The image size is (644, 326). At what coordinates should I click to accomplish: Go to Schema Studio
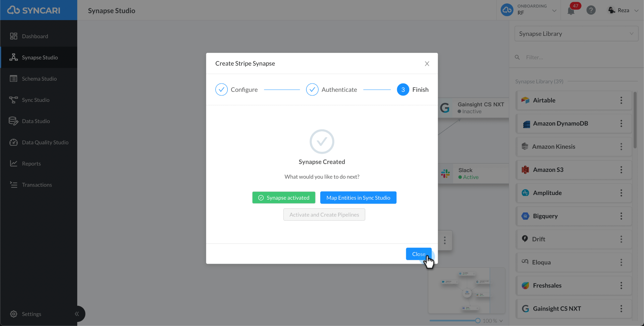click(x=39, y=79)
